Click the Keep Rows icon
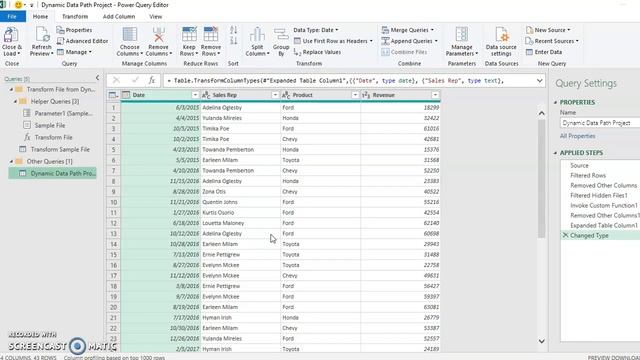 (x=189, y=35)
